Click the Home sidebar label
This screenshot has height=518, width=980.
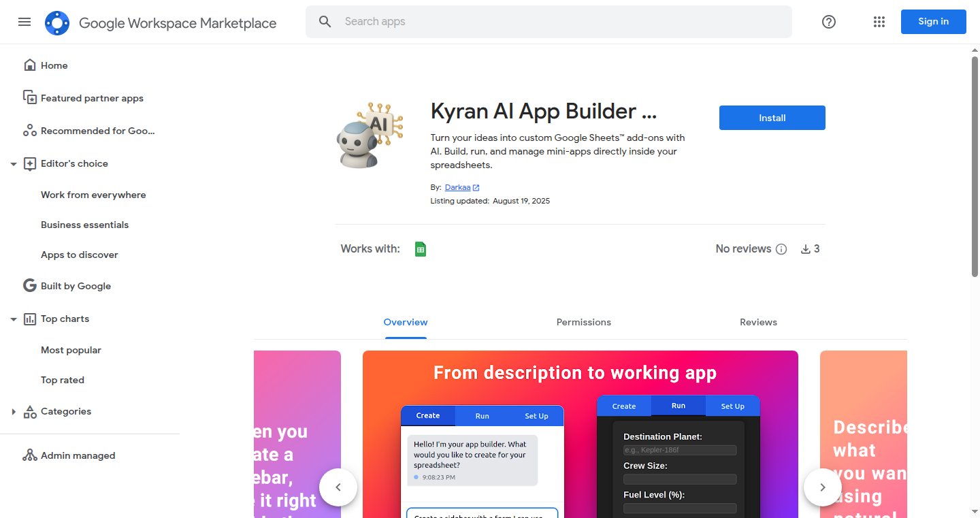[54, 65]
